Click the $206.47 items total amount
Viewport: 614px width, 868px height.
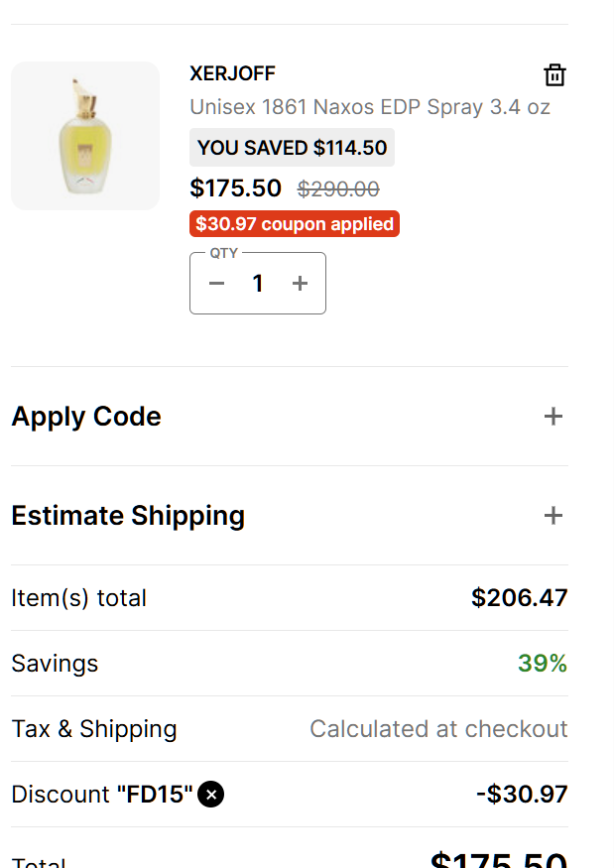(x=519, y=598)
